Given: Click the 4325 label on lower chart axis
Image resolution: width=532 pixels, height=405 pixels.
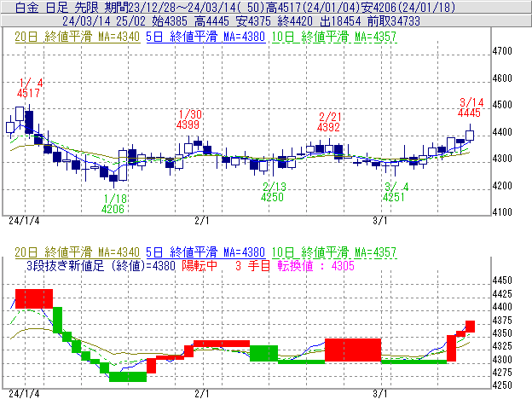Looking at the screenshot, I should point(502,346).
